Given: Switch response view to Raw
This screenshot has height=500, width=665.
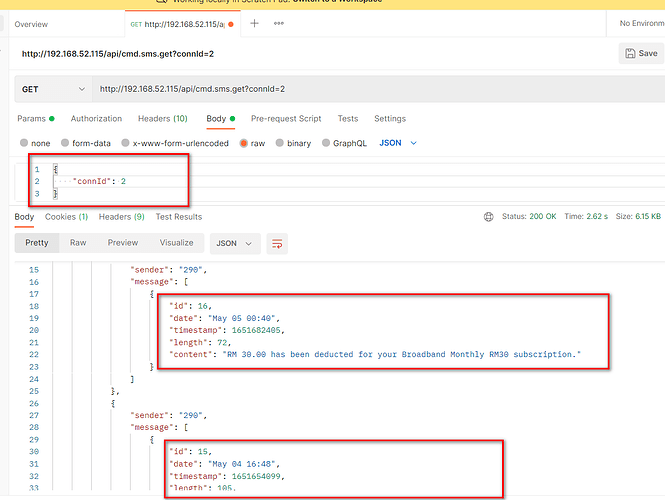Looking at the screenshot, I should click(x=77, y=243).
